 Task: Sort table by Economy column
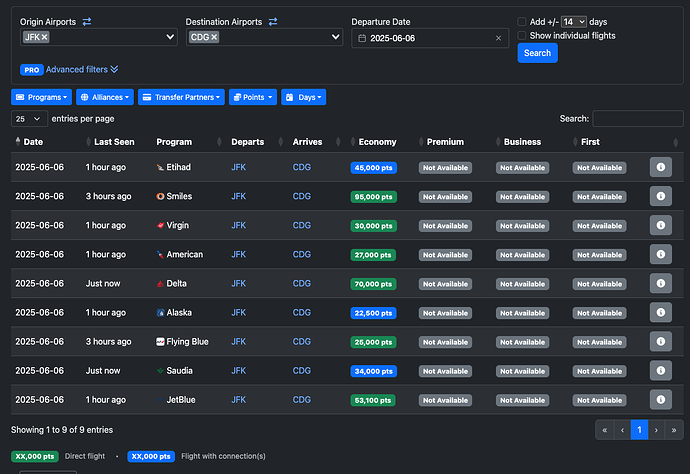point(377,142)
